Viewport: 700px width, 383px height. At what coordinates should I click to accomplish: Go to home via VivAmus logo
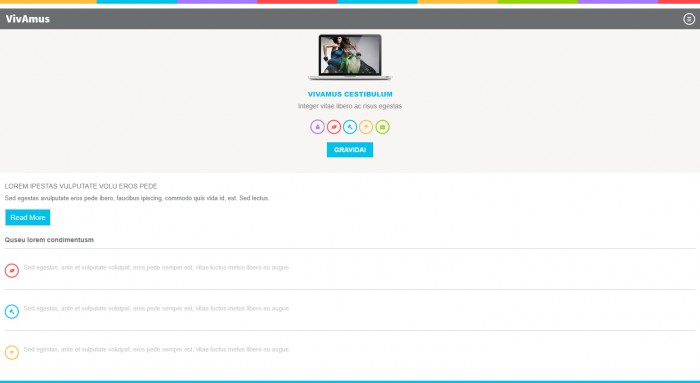[x=28, y=19]
